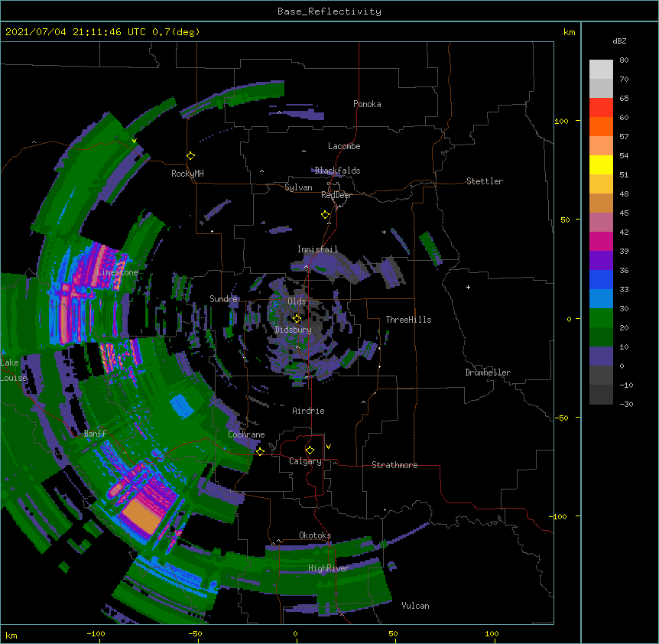Click the yellow radar site marker near Didsbury
The height and width of the screenshot is (644, 659).
pyautogui.click(x=297, y=319)
